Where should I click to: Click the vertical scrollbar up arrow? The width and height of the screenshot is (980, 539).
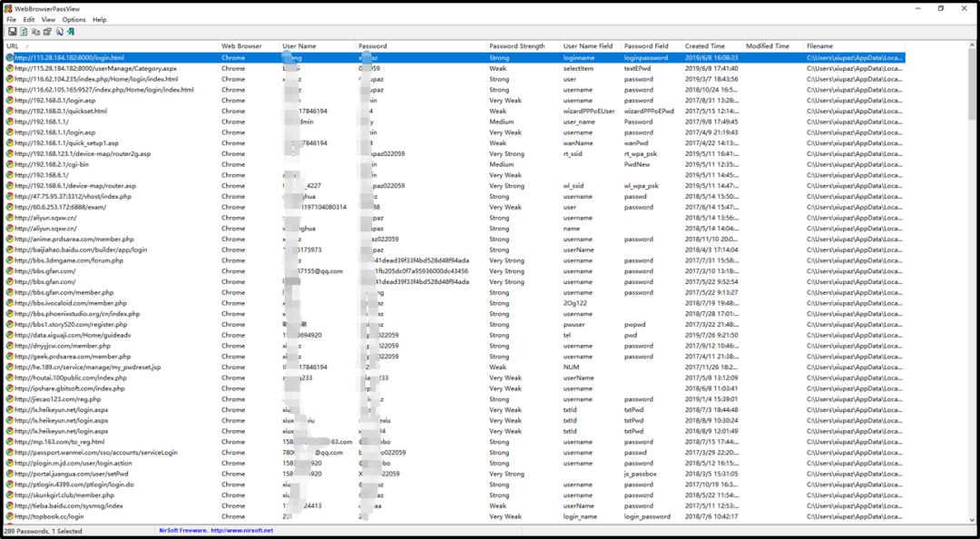click(x=972, y=44)
